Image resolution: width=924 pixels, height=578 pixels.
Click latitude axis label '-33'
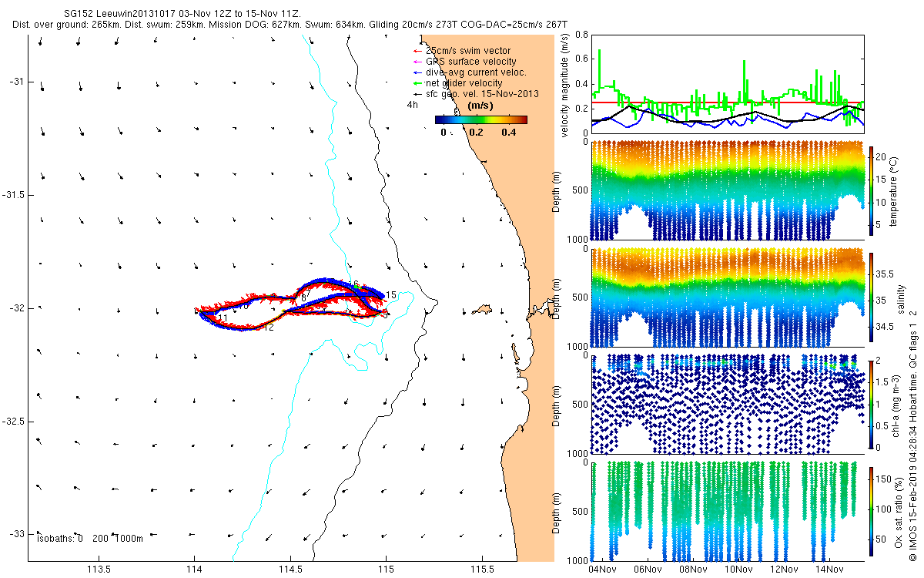[x=16, y=534]
